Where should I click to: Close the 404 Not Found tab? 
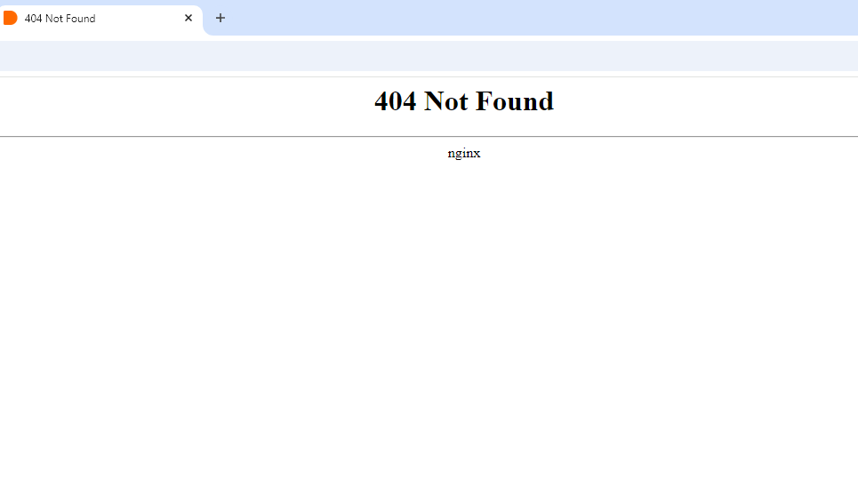coord(188,18)
